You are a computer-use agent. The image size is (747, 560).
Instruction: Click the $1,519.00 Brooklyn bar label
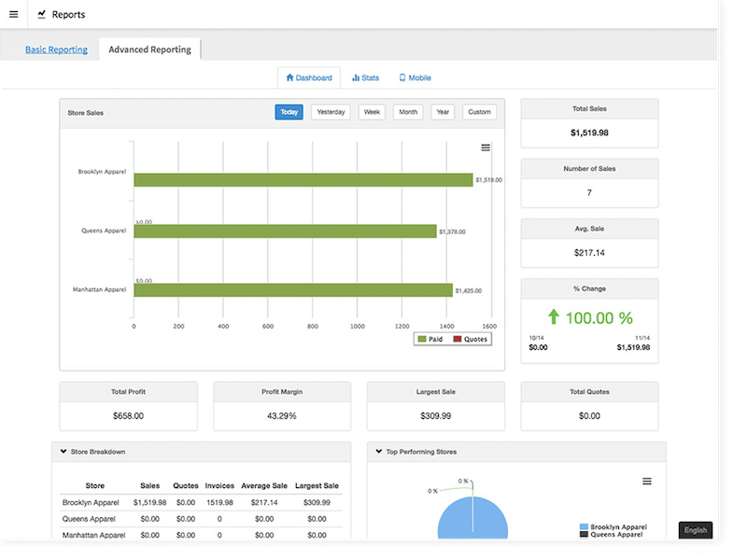(x=488, y=180)
